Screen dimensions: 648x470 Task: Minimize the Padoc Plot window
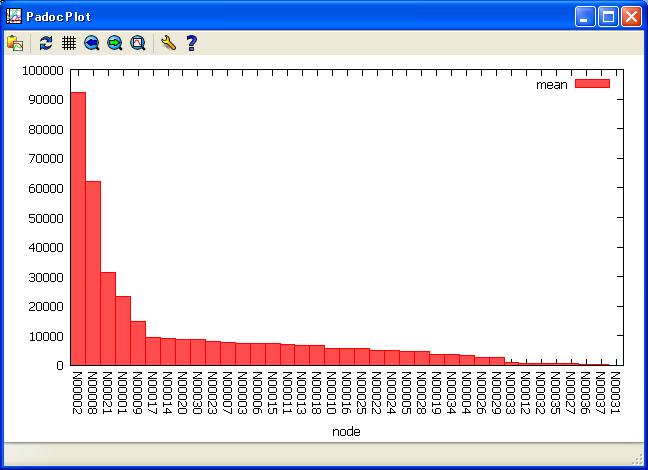click(585, 16)
